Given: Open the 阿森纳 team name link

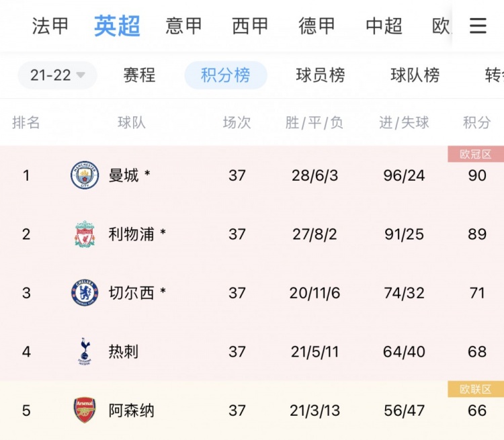Looking at the screenshot, I should tap(131, 410).
